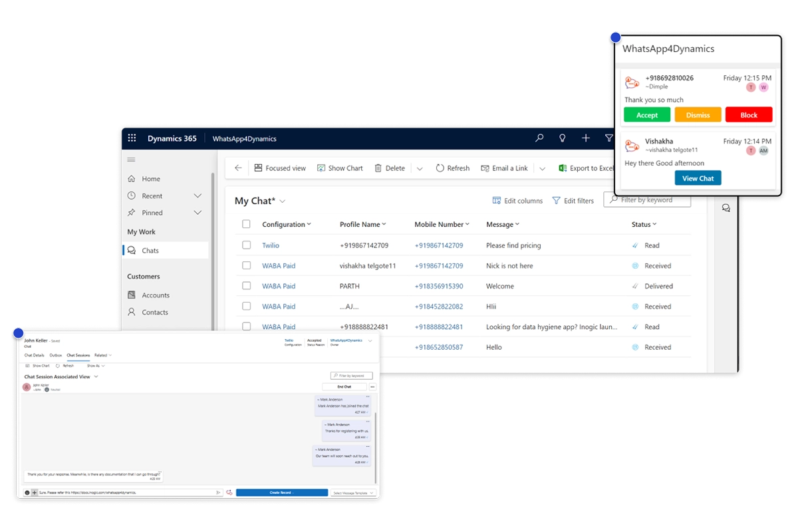This screenshot has width=798, height=532.
Task: Click the search magnifier in the top bar
Action: (x=539, y=138)
